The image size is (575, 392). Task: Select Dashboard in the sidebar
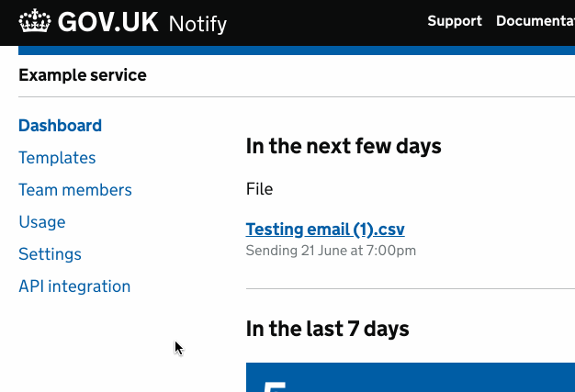click(60, 126)
